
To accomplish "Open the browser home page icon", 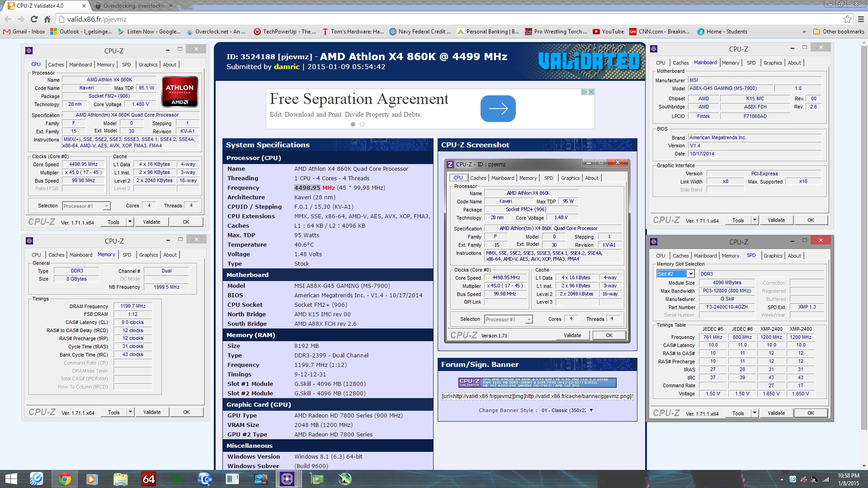I will click(x=47, y=19).
